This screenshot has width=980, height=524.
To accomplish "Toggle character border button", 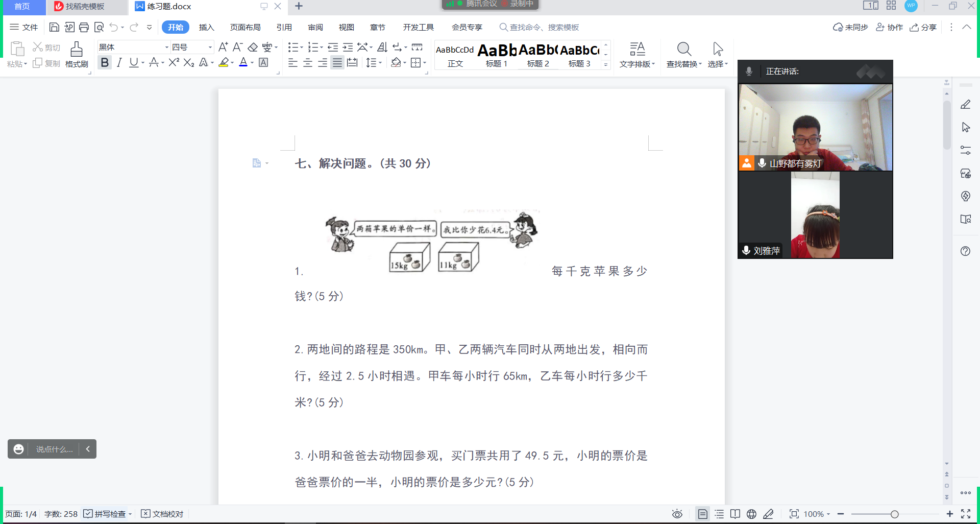I will pos(263,62).
